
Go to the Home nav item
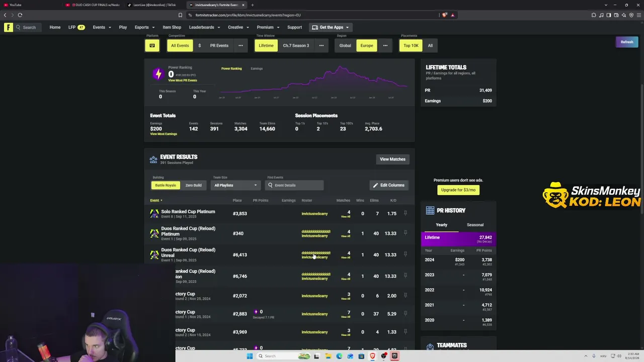(x=55, y=27)
